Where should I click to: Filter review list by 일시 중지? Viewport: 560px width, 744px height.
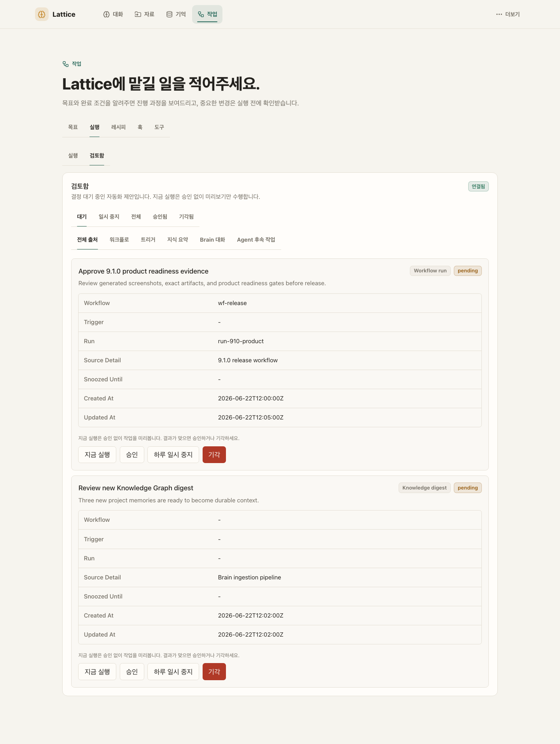(x=109, y=217)
